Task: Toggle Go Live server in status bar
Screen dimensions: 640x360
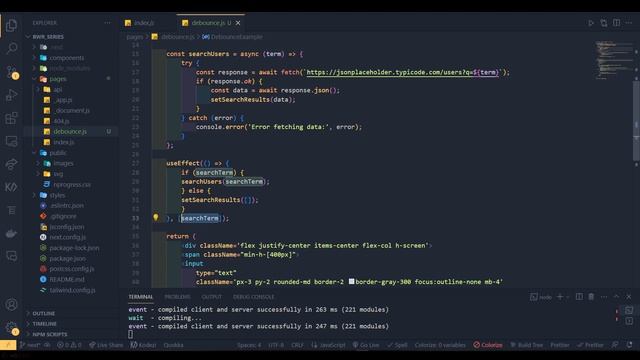Action: click(x=366, y=345)
